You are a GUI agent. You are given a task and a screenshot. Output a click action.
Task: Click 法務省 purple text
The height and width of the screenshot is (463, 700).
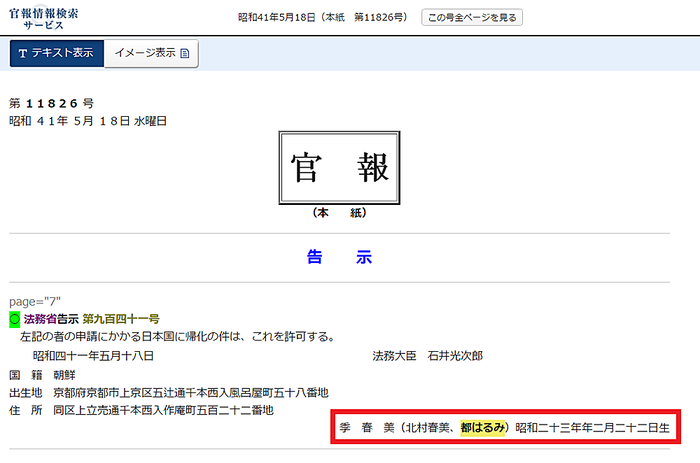click(40, 319)
